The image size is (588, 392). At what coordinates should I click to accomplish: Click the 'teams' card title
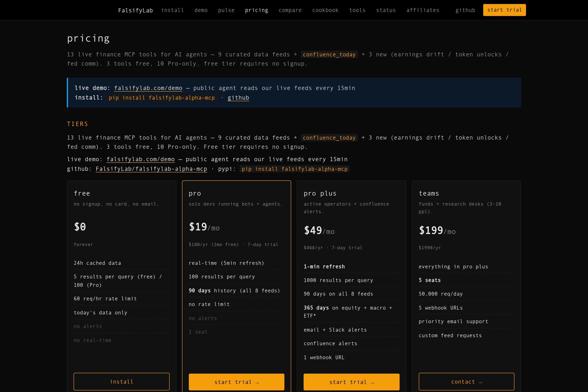point(429,194)
